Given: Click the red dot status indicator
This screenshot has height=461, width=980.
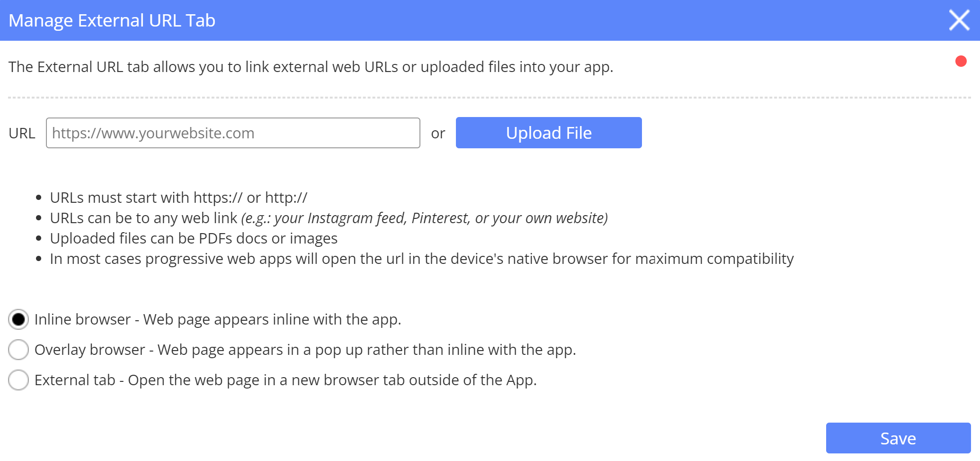Looking at the screenshot, I should pyautogui.click(x=961, y=61).
